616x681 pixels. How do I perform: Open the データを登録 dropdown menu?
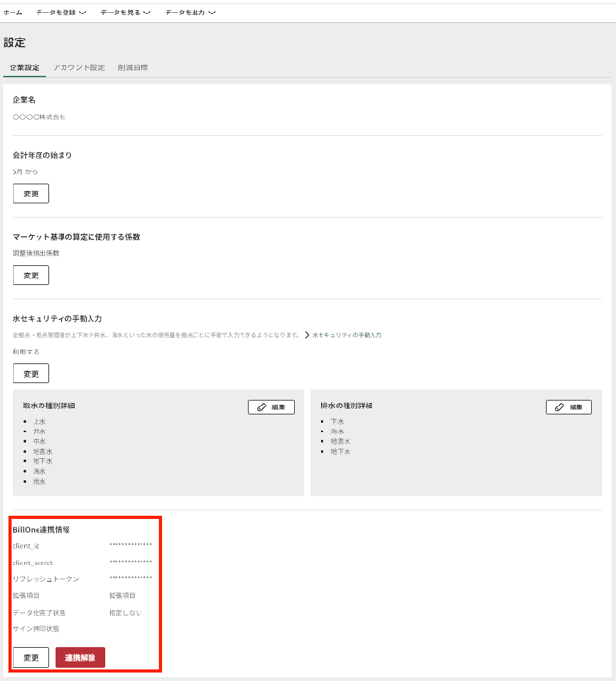click(61, 13)
